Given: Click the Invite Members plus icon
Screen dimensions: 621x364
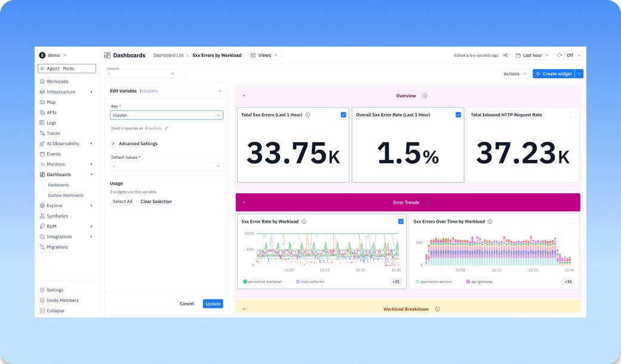Looking at the screenshot, I should click(42, 300).
